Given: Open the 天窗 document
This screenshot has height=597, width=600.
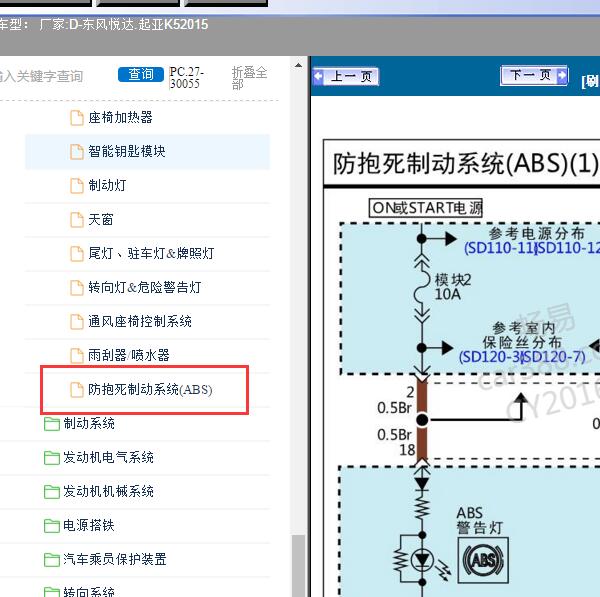Looking at the screenshot, I should pos(101,219).
